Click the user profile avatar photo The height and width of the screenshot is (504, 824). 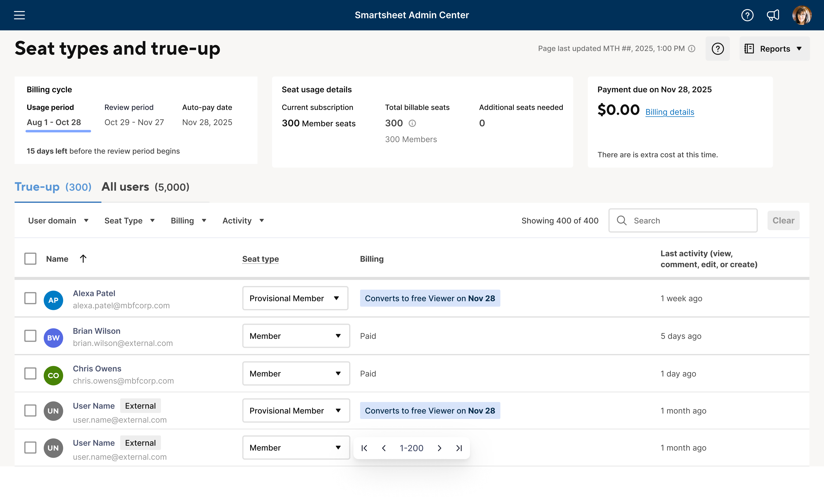pos(802,15)
